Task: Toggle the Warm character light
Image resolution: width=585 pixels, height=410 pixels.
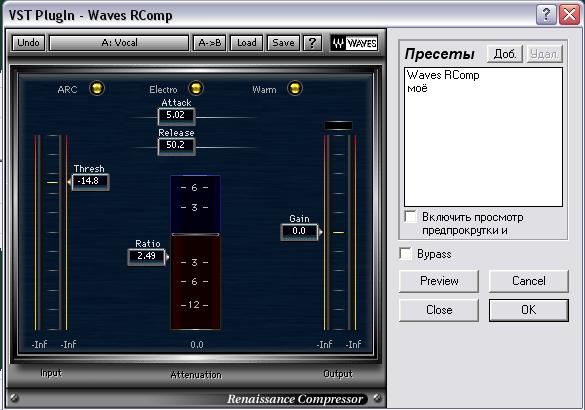Action: click(x=295, y=88)
